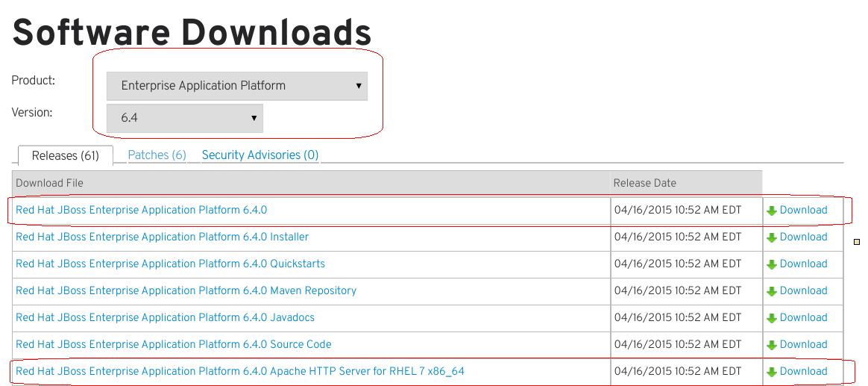Click green download arrow icon in Maven Repository row
868x386 pixels.
(x=772, y=292)
